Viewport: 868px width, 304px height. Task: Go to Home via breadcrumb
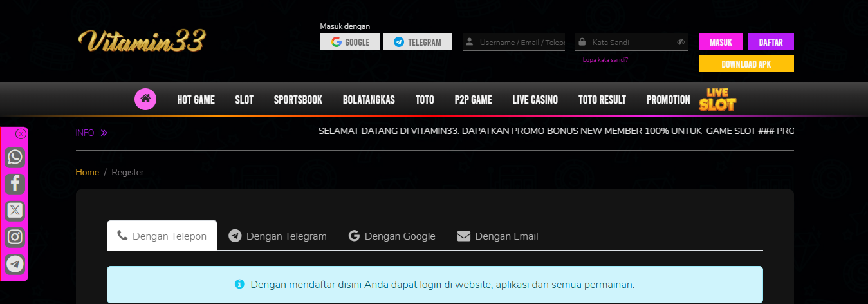click(88, 172)
